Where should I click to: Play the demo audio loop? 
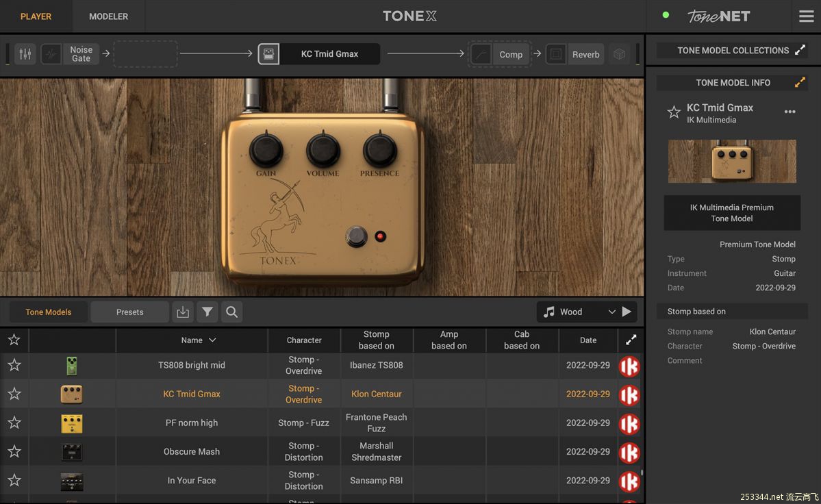627,312
